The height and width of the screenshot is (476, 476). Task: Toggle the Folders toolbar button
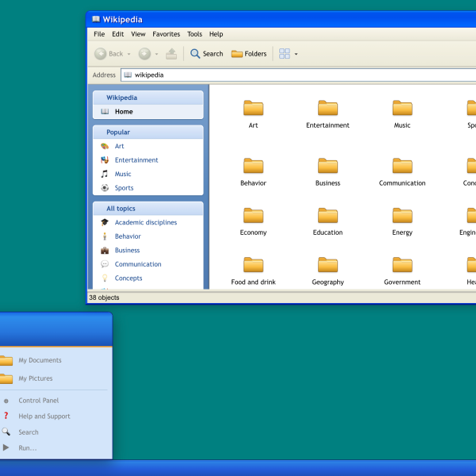[249, 54]
